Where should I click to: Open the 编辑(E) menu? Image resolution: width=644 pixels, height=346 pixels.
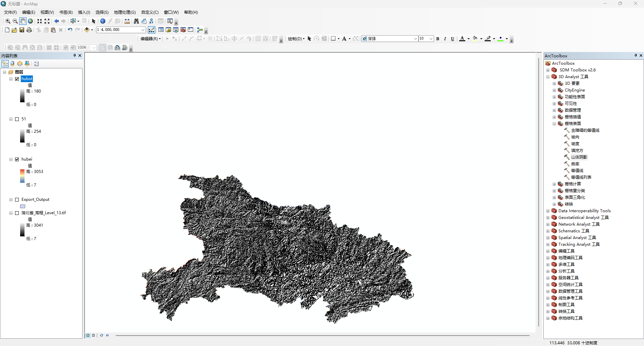(x=29, y=12)
